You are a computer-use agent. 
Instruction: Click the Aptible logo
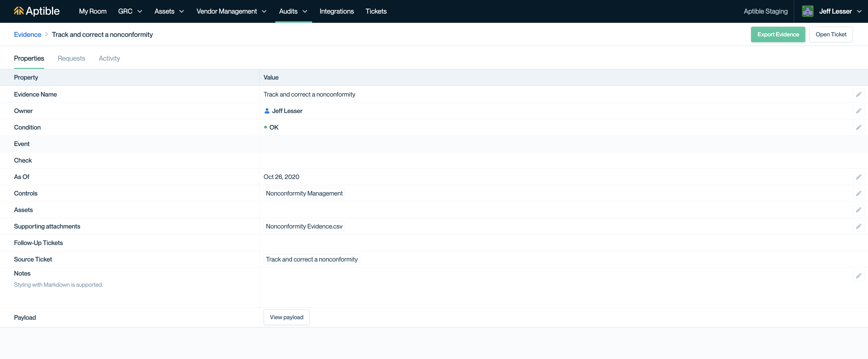pos(37,11)
